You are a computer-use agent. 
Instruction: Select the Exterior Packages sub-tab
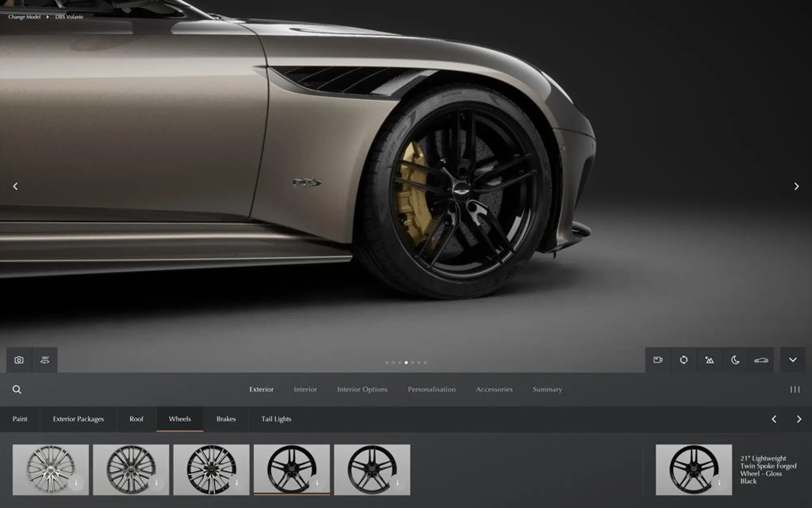pyautogui.click(x=78, y=419)
